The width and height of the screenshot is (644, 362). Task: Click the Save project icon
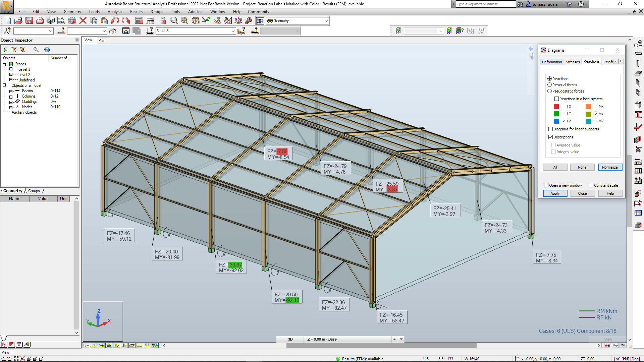tap(29, 21)
